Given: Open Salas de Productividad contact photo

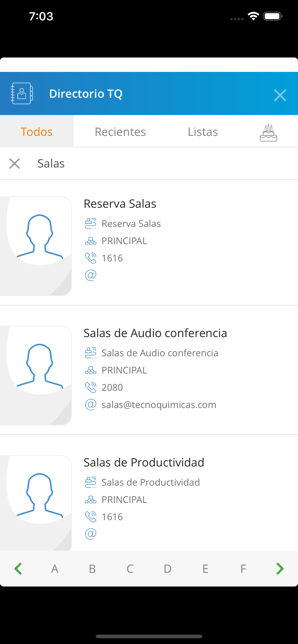Looking at the screenshot, I should tap(36, 502).
